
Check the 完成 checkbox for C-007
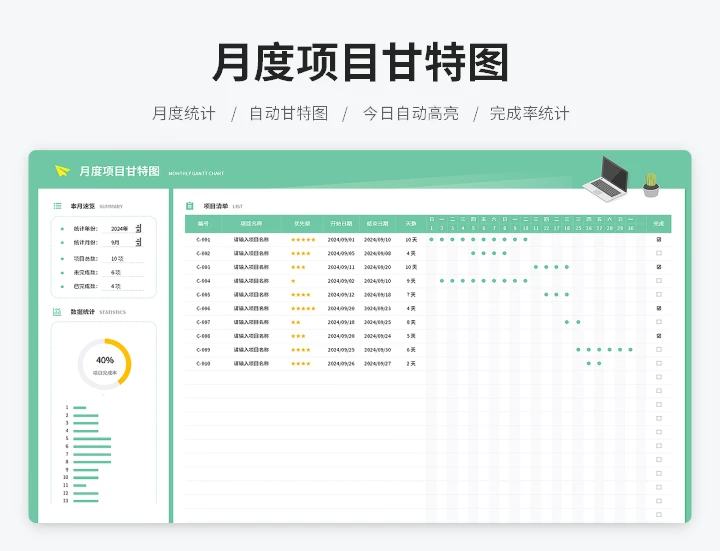[659, 322]
